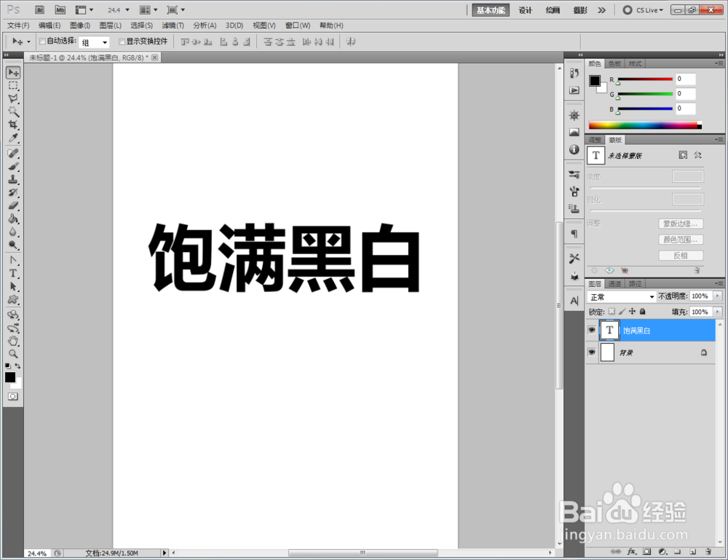
Task: Click the delete layer trash icon
Action: coord(708,552)
